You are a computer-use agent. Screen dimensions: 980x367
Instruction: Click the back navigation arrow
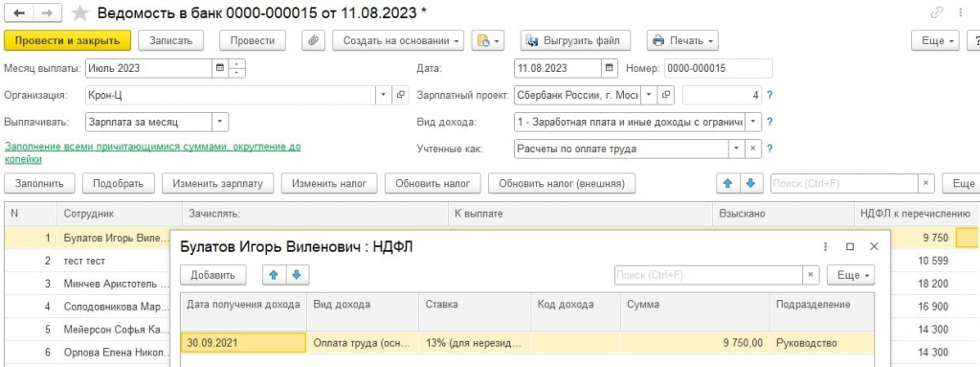(19, 12)
